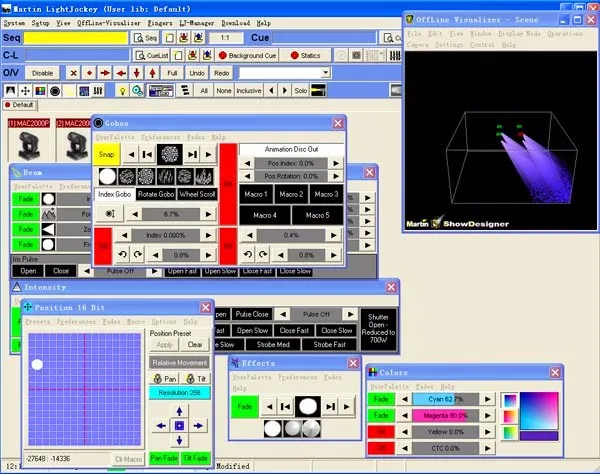Screen dimensions: 600x474
Task: Click the yellow Seq name field
Action: click(76, 38)
